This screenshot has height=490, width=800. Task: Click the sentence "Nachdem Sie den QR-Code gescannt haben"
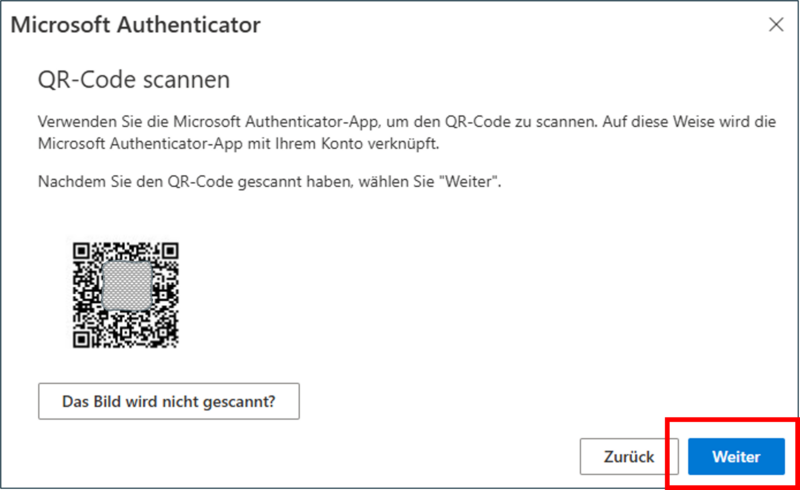(x=195, y=182)
